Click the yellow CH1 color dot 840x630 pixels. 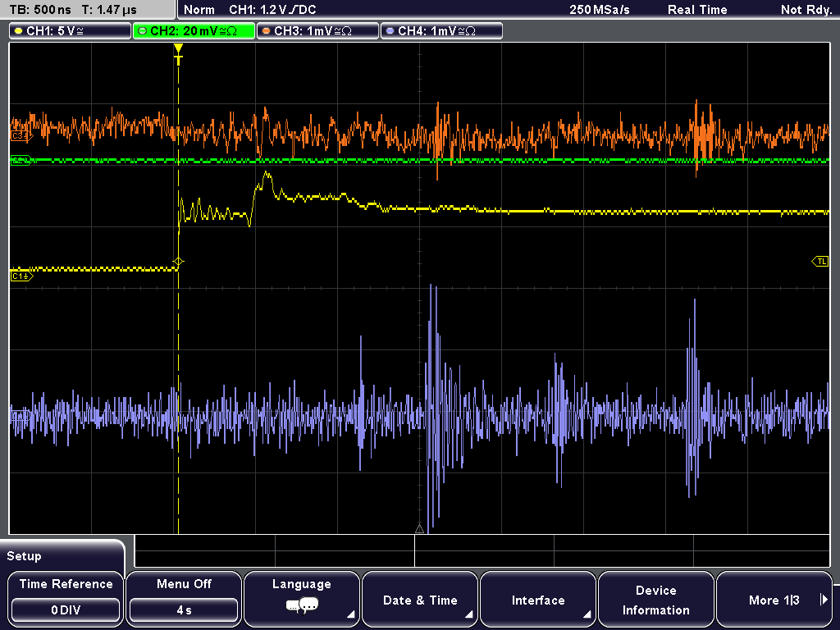19,31
